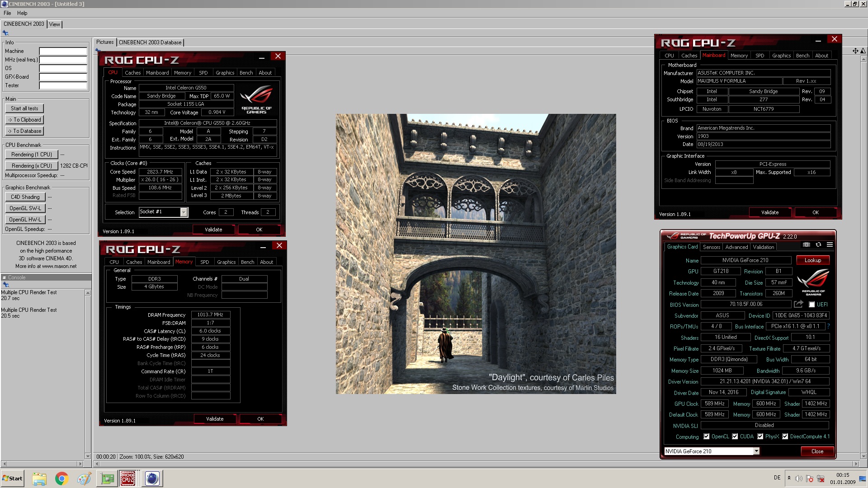Run the OpenGL HW-L benchmark

tap(25, 220)
